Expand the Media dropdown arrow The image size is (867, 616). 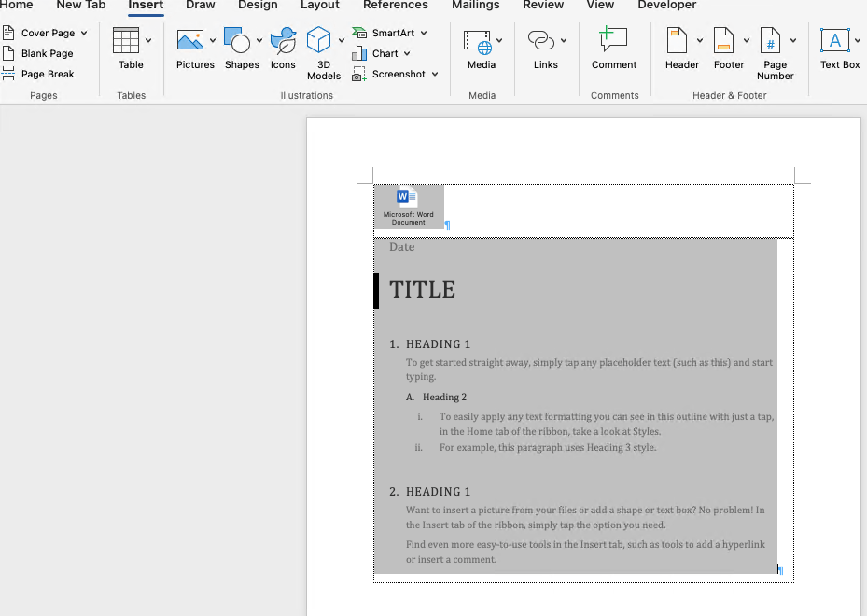pos(499,40)
